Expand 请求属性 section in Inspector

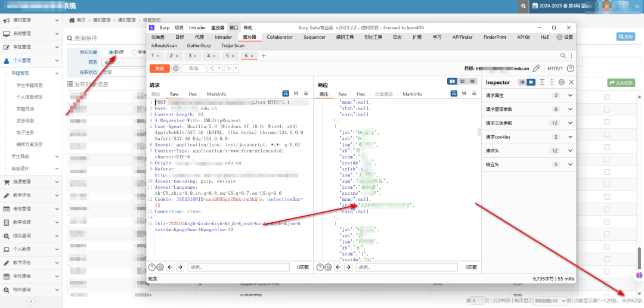(570, 95)
